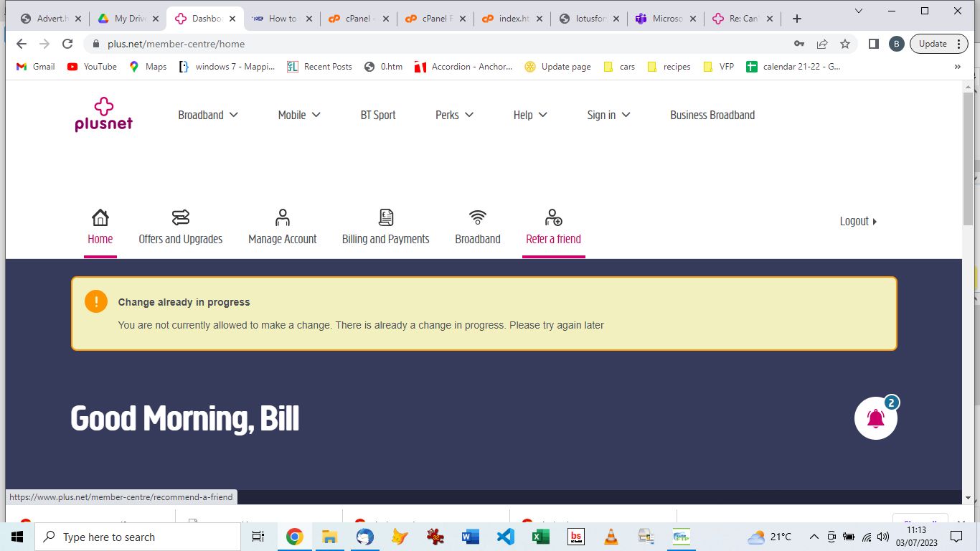980x551 pixels.
Task: Bookmark page with star icon
Action: 845,44
